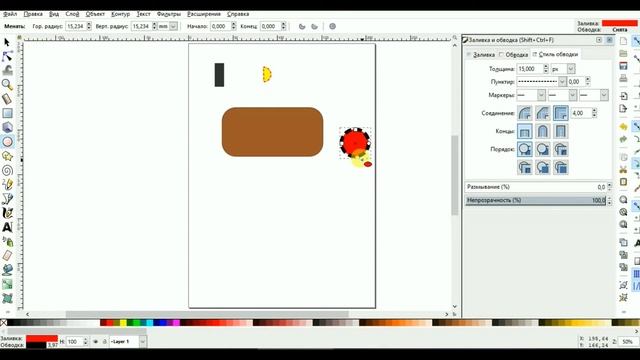Viewport: 640px width, 360px height.
Task: Select the round cap toggle in Концы
Action: (x=542, y=131)
